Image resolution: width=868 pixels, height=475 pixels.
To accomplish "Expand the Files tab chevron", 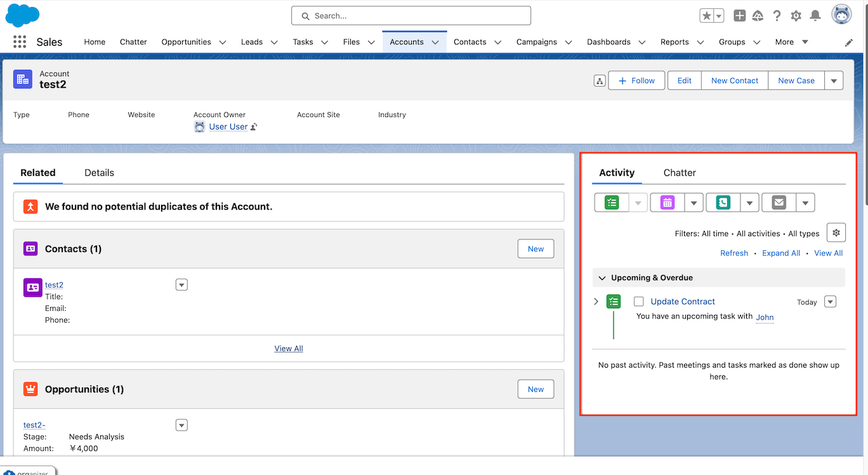I will coord(371,43).
